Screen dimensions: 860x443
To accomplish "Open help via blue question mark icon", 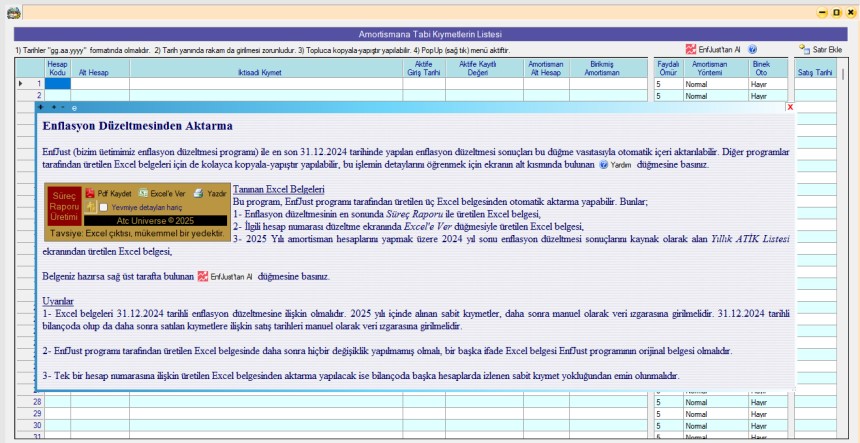I will pyautogui.click(x=752, y=49).
